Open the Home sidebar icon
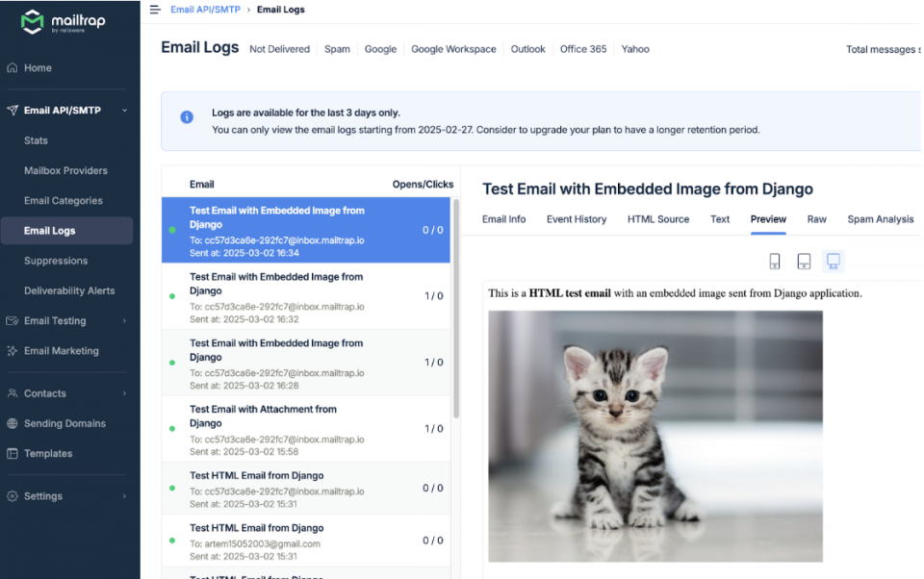Viewport: 924px width, 579px height. point(13,67)
